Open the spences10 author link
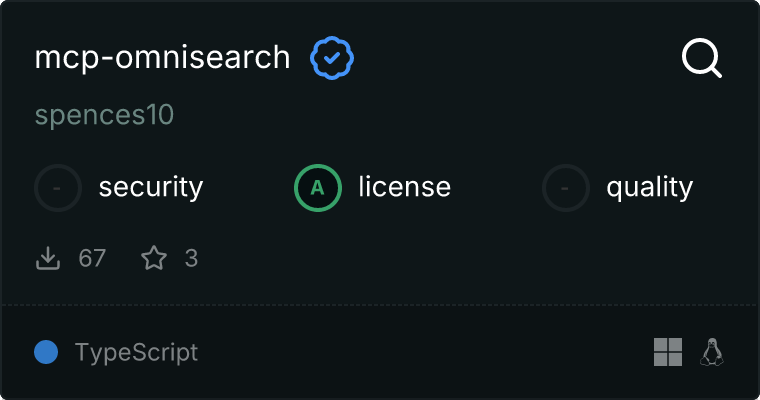This screenshot has width=760, height=400. (x=104, y=115)
